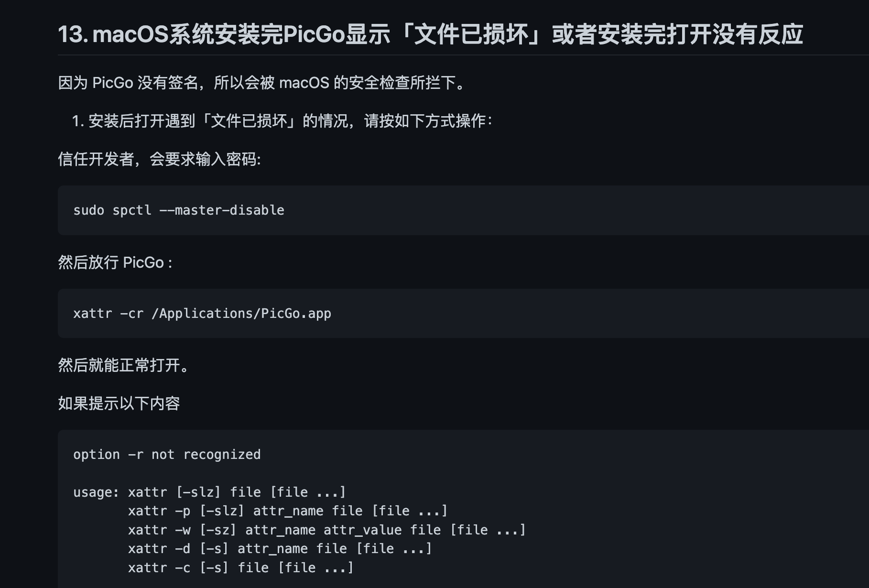Click the xattr -c [-s] usage line
The image size is (869, 588).
pyautogui.click(x=241, y=568)
